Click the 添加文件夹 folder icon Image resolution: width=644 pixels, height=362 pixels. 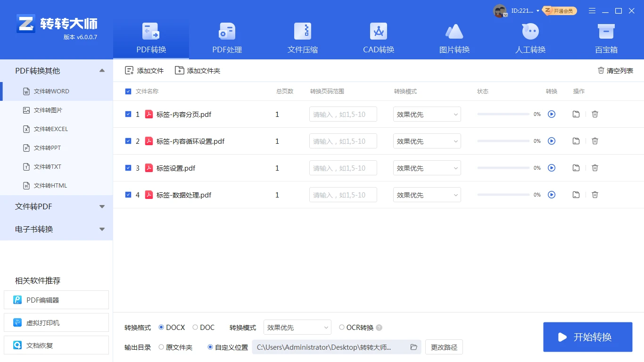tap(180, 70)
